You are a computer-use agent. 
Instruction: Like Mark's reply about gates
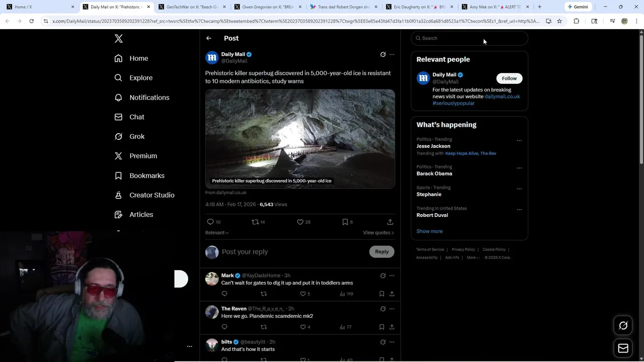pos(303,294)
